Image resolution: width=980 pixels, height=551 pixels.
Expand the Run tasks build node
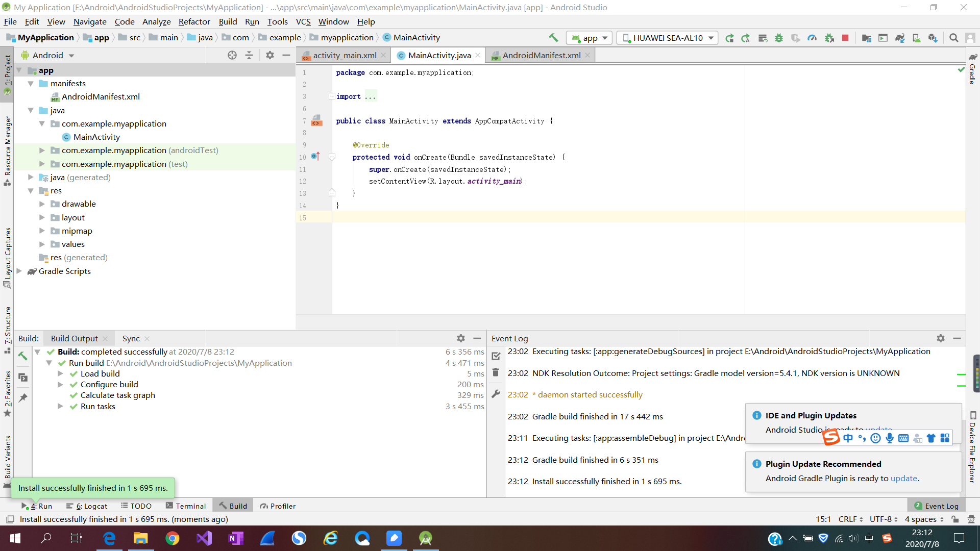pyautogui.click(x=60, y=406)
